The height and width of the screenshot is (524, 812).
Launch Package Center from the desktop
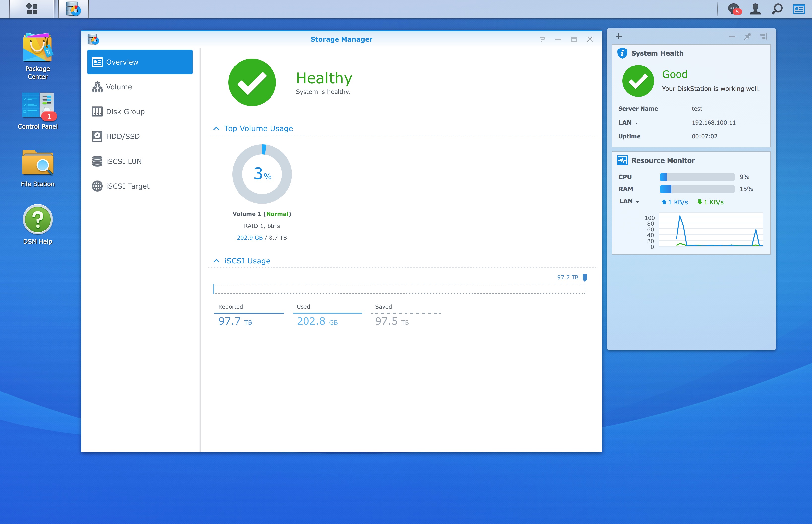tap(38, 48)
